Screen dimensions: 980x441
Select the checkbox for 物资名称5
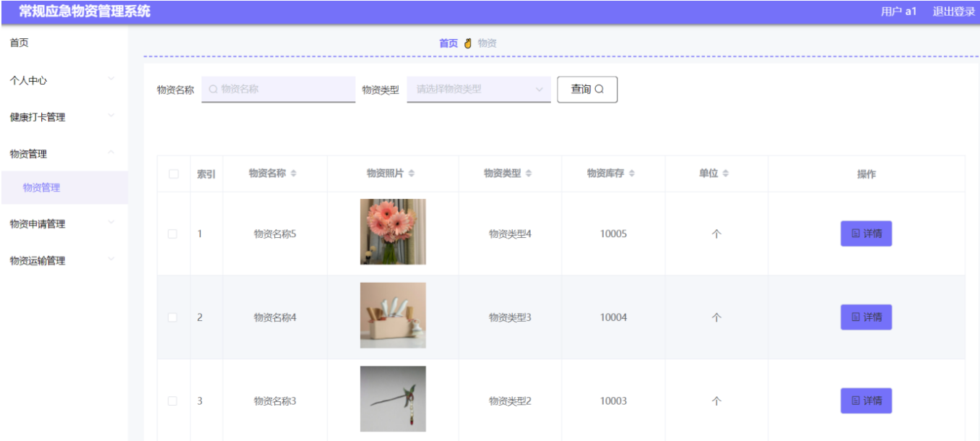click(171, 235)
